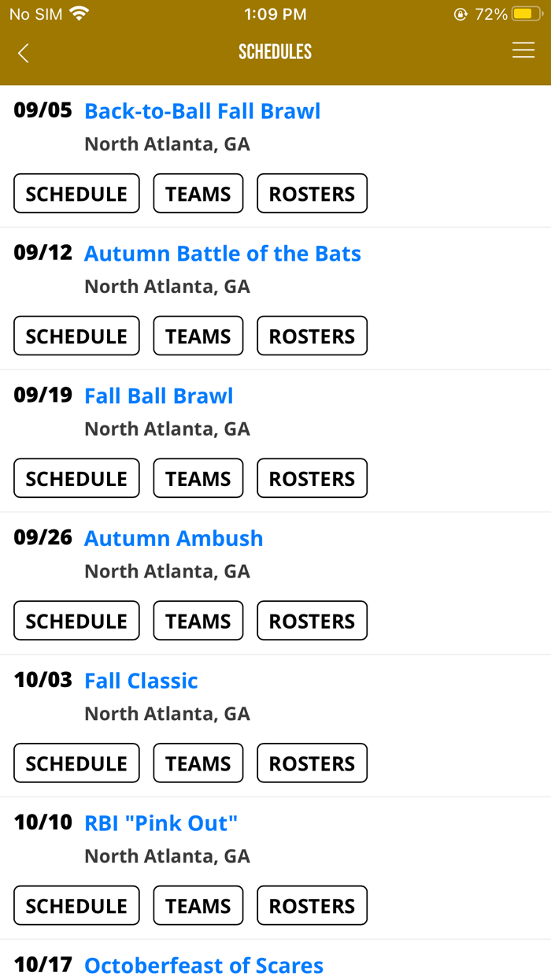551x980 pixels.
Task: View SCHEDULE for Fall Ball Brawl
Action: point(76,478)
